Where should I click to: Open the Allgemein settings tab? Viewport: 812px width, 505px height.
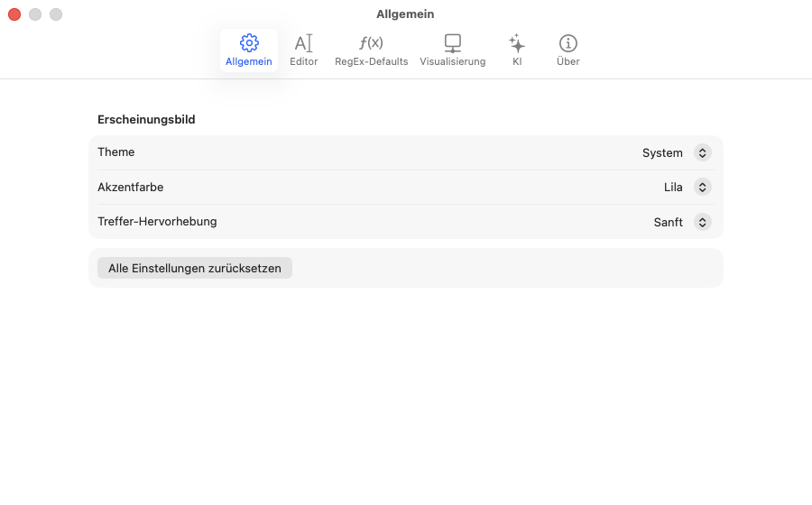249,50
